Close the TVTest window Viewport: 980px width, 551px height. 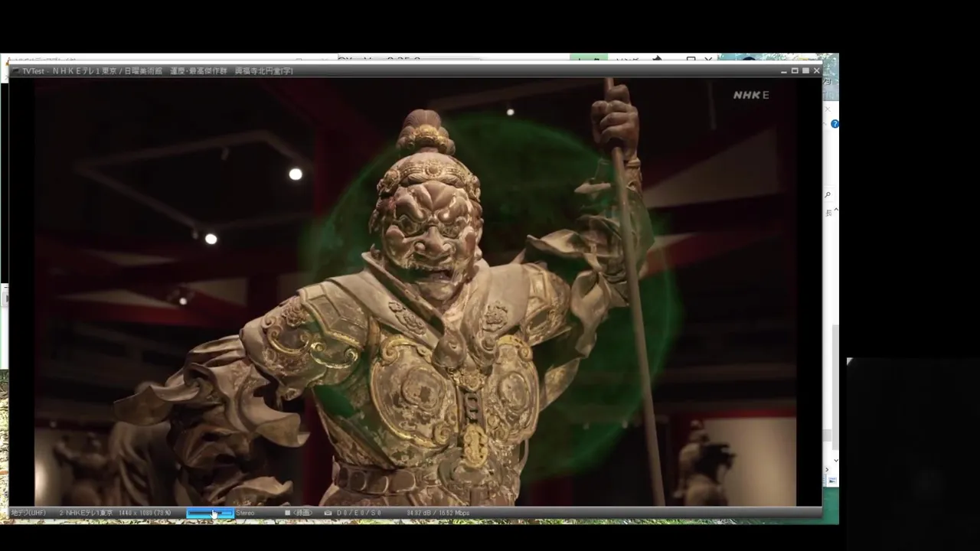point(816,70)
